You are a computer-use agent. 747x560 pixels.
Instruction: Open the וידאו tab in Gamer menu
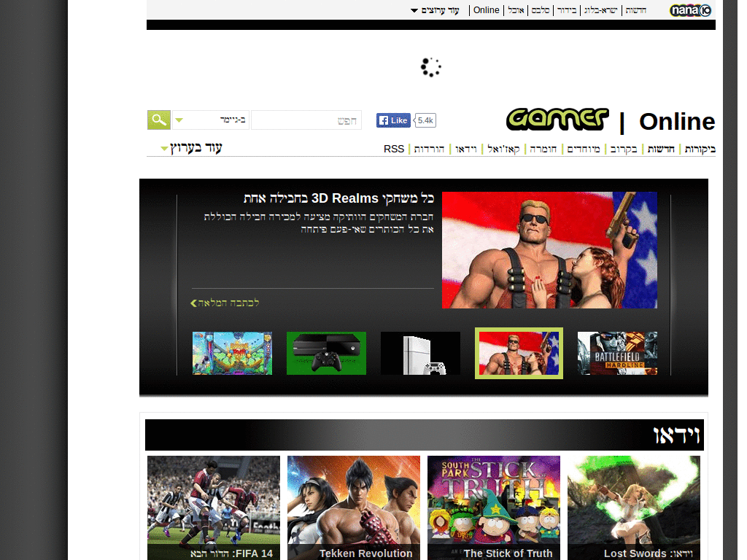point(466,149)
